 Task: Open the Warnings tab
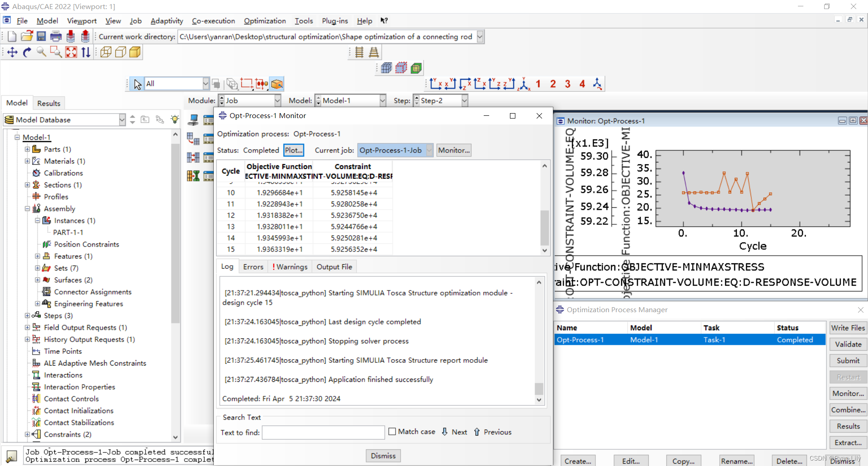point(290,267)
